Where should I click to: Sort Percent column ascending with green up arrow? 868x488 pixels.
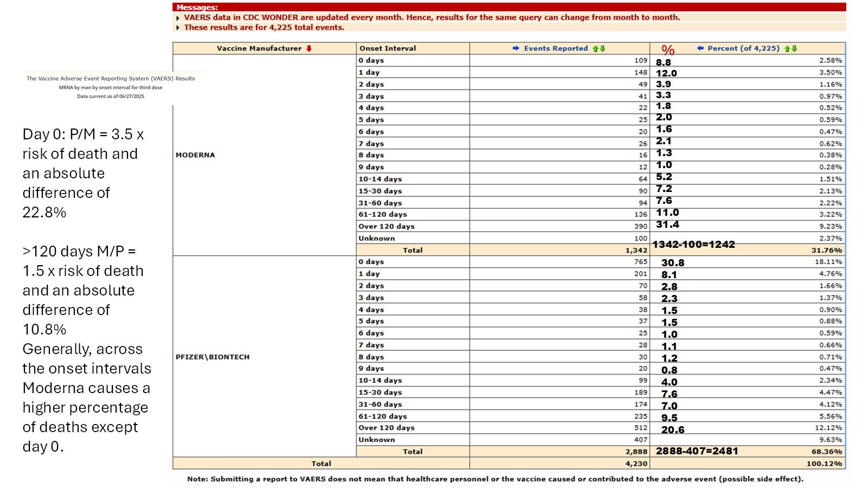pyautogui.click(x=787, y=48)
